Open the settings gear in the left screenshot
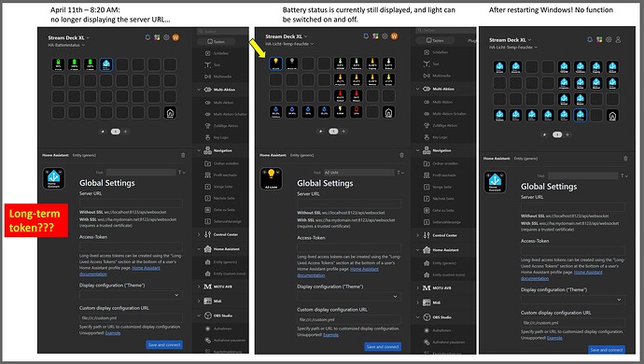 coord(166,37)
